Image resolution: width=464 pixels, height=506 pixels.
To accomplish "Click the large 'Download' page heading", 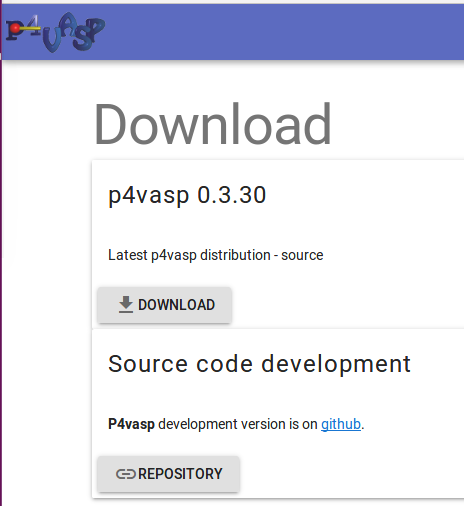I will click(213, 124).
